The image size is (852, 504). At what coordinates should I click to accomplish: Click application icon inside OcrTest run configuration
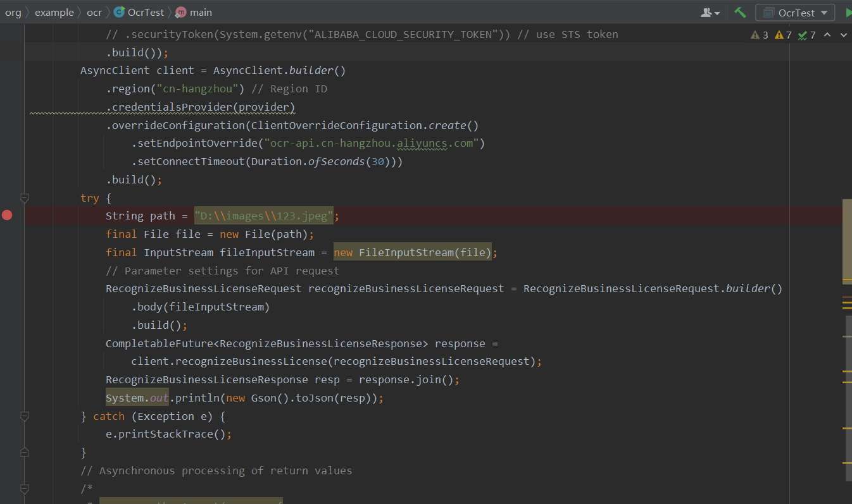point(768,13)
